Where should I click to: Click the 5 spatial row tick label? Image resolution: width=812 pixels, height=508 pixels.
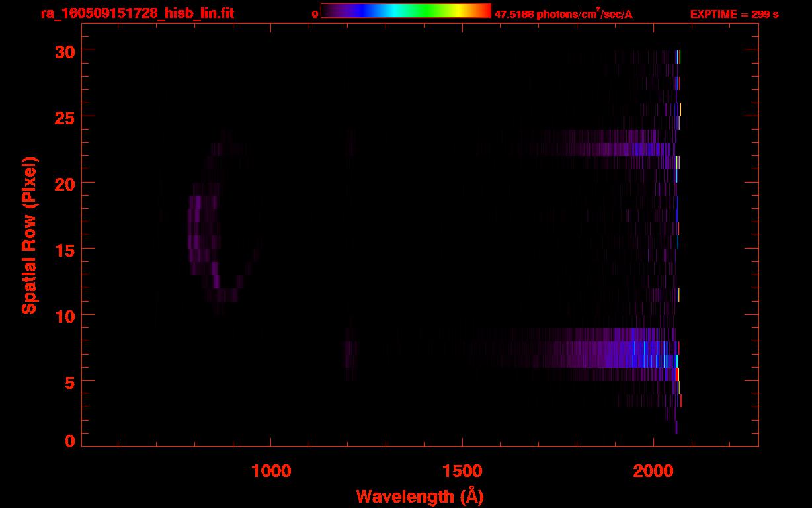click(x=69, y=382)
